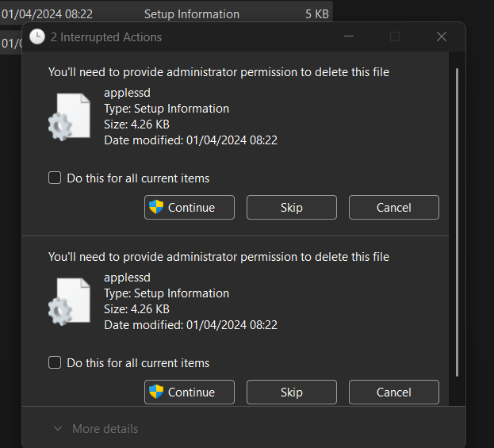
Task: Click the second 'Date modified: 01/04/2024 08:22' text
Action: (190, 325)
